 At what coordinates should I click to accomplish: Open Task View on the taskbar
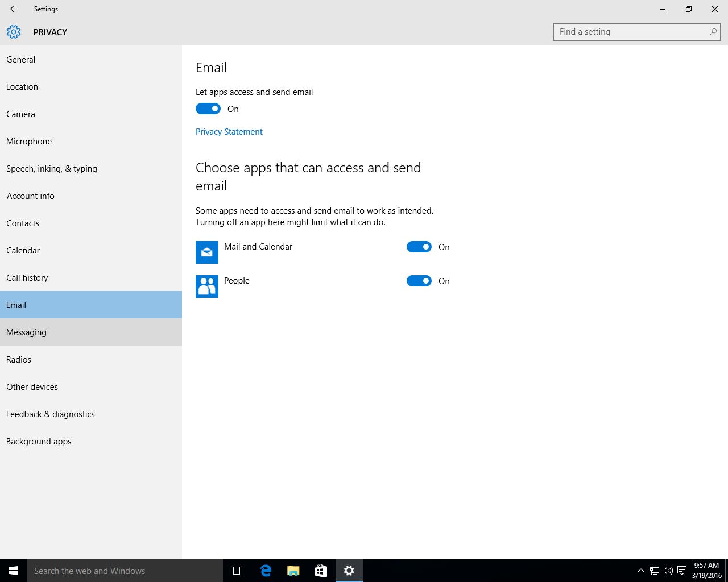click(237, 571)
